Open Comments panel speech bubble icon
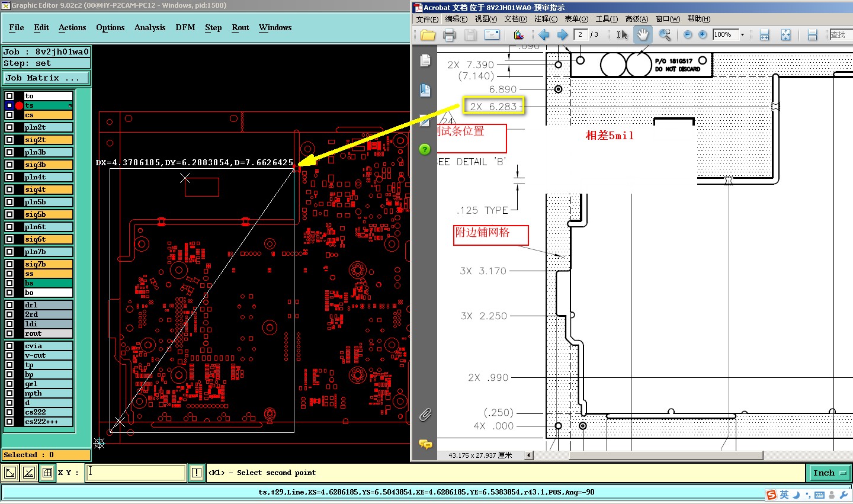Screen dimensions: 853x504 (x=425, y=444)
